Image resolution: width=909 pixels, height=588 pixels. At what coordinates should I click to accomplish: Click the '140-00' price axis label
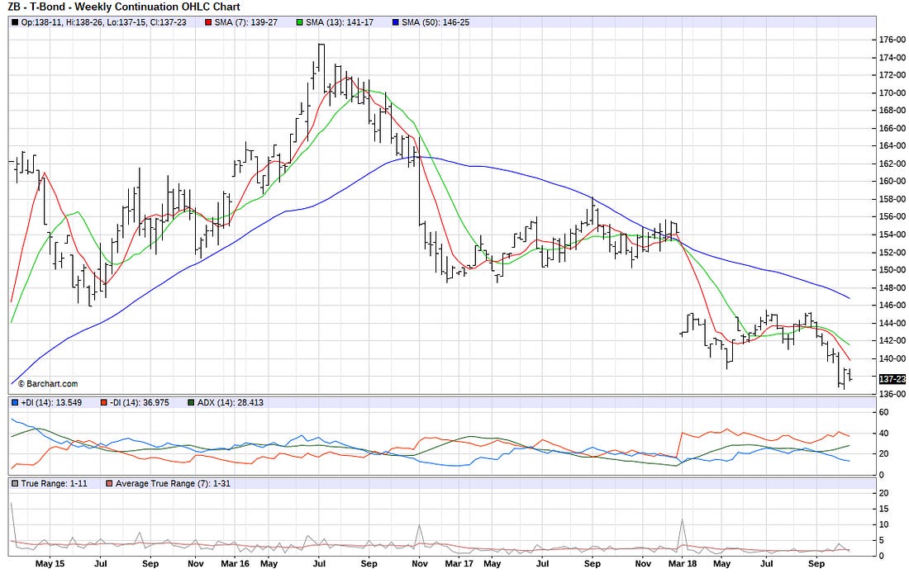pos(892,358)
